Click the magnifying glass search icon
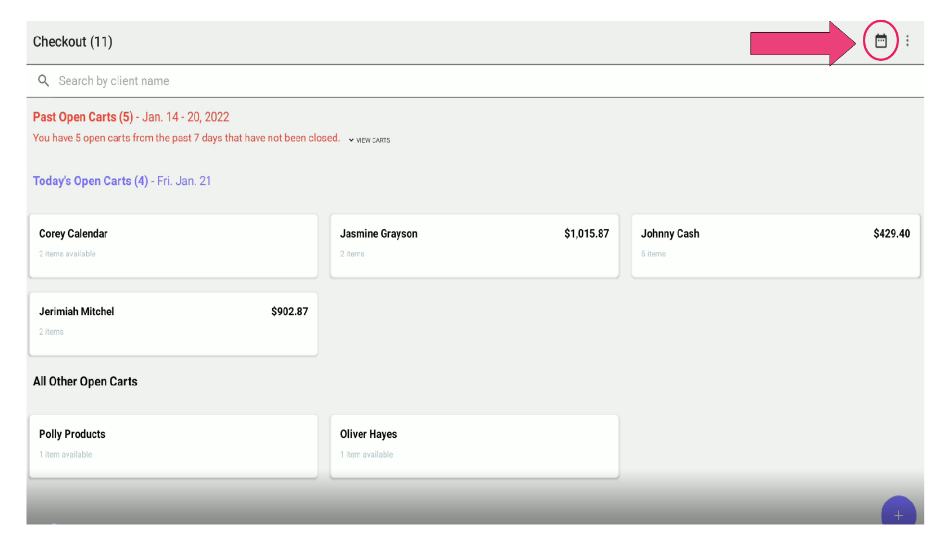The width and height of the screenshot is (948, 560). pyautogui.click(x=43, y=81)
